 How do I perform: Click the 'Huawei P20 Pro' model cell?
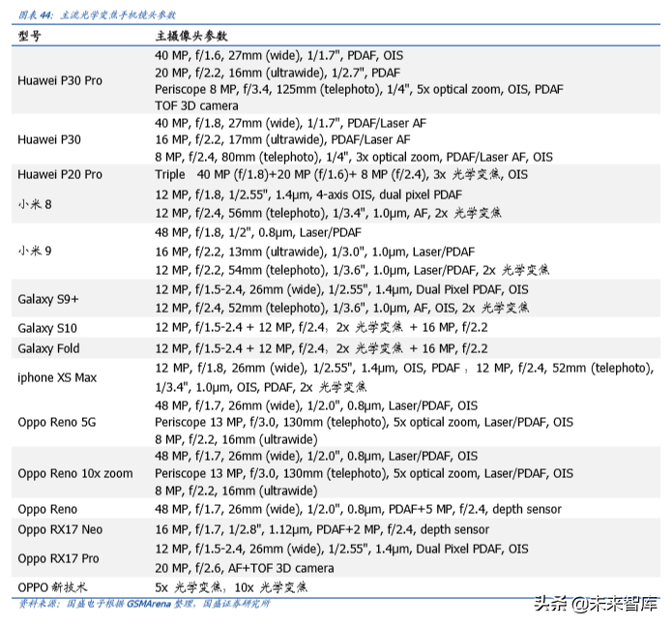click(x=60, y=174)
